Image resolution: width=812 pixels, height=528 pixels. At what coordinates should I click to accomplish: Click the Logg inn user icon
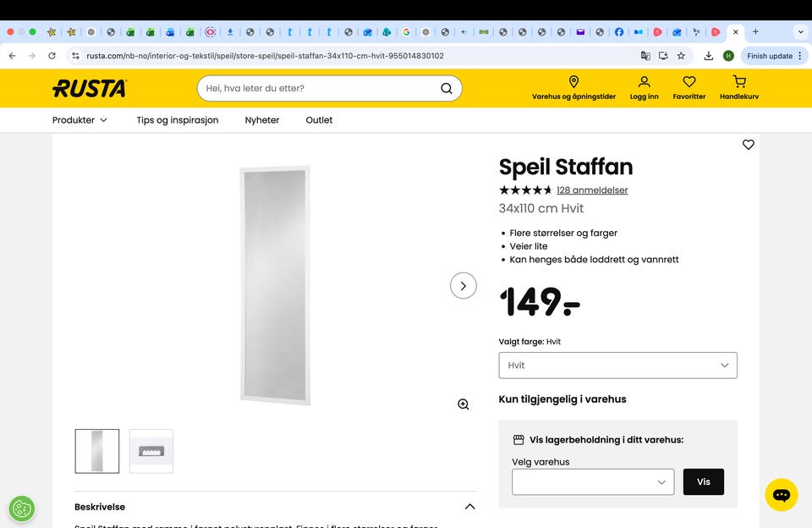point(645,82)
